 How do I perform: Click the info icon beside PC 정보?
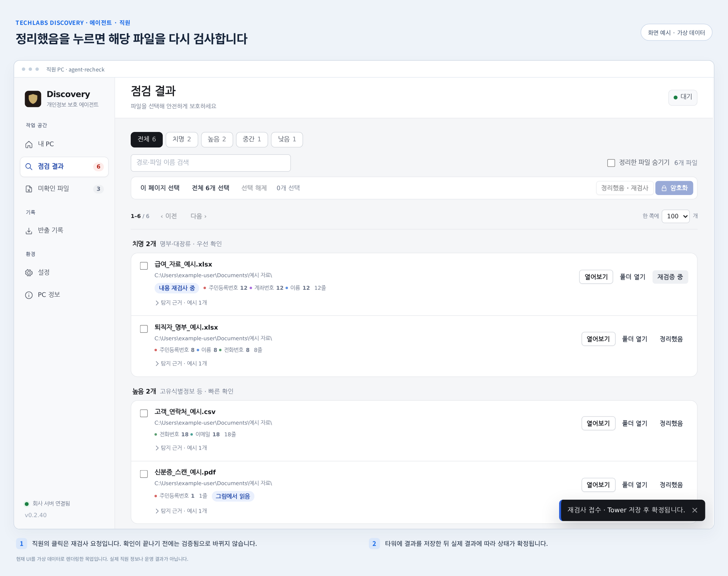(x=29, y=295)
